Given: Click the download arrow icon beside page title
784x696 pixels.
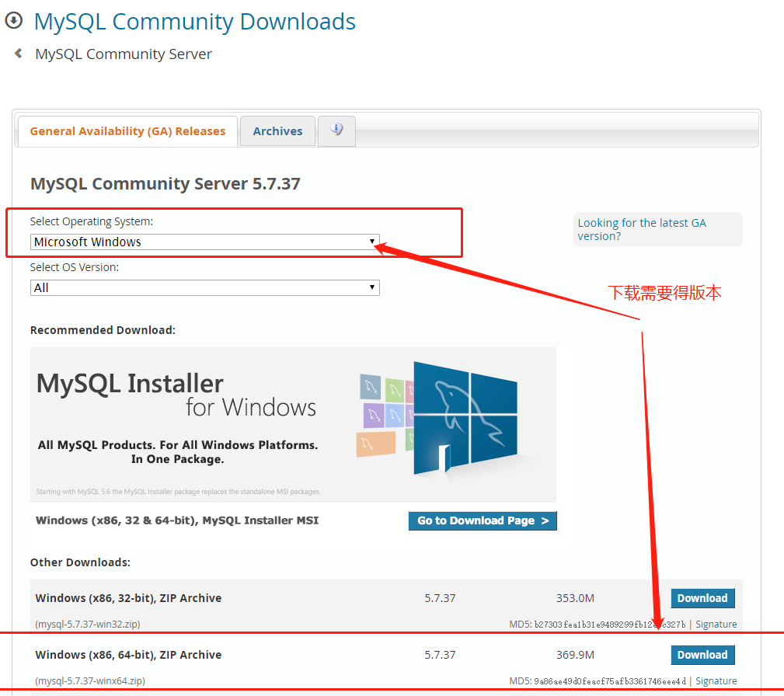Looking at the screenshot, I should pyautogui.click(x=14, y=21).
